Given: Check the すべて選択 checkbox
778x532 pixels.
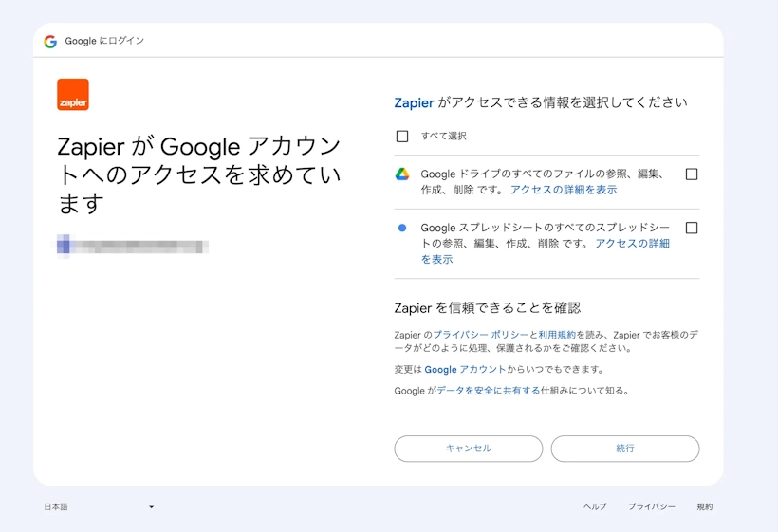Looking at the screenshot, I should [x=402, y=136].
